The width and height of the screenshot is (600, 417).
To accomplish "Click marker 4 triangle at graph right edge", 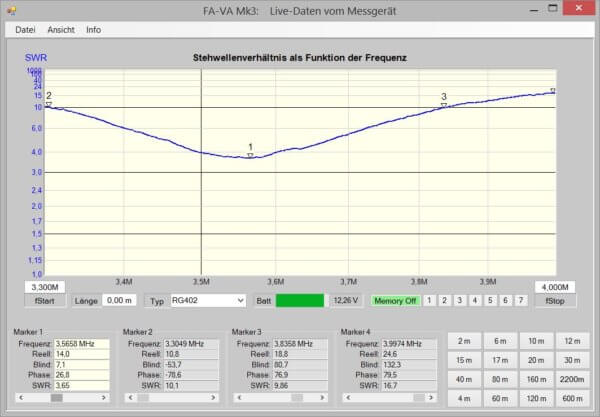I will 553,91.
